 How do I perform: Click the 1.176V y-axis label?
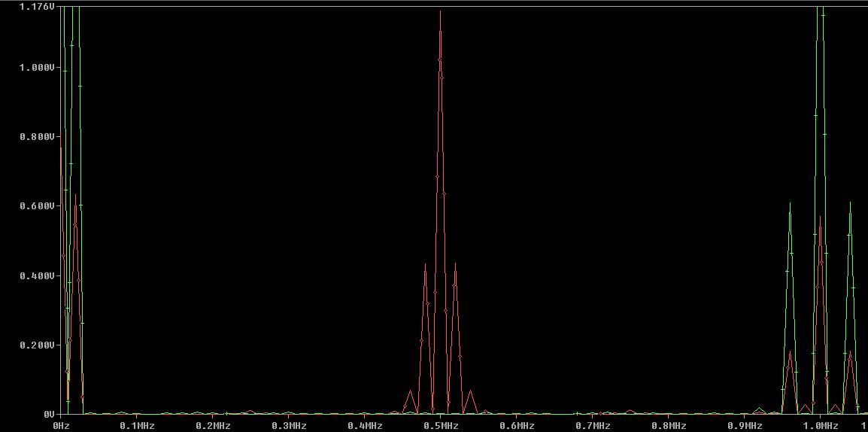37,7
